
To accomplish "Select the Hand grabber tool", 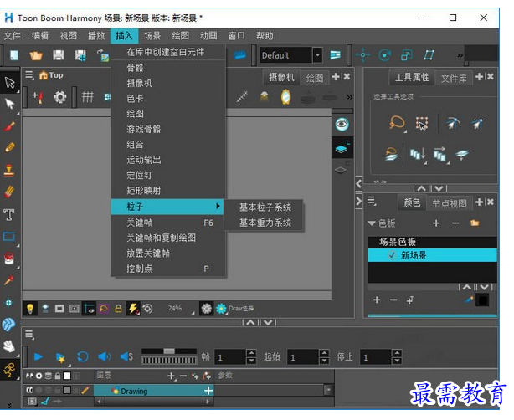I will (x=9, y=346).
